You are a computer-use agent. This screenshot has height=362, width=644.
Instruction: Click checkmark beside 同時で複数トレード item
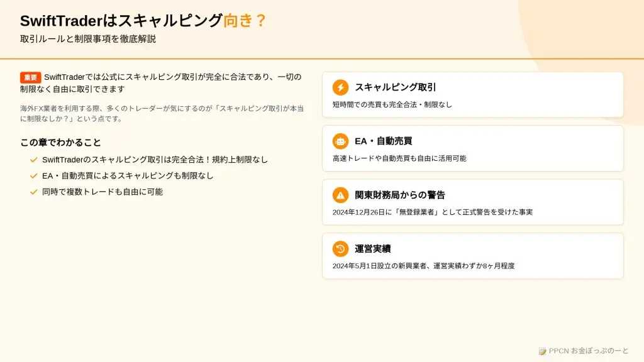[x=34, y=192]
